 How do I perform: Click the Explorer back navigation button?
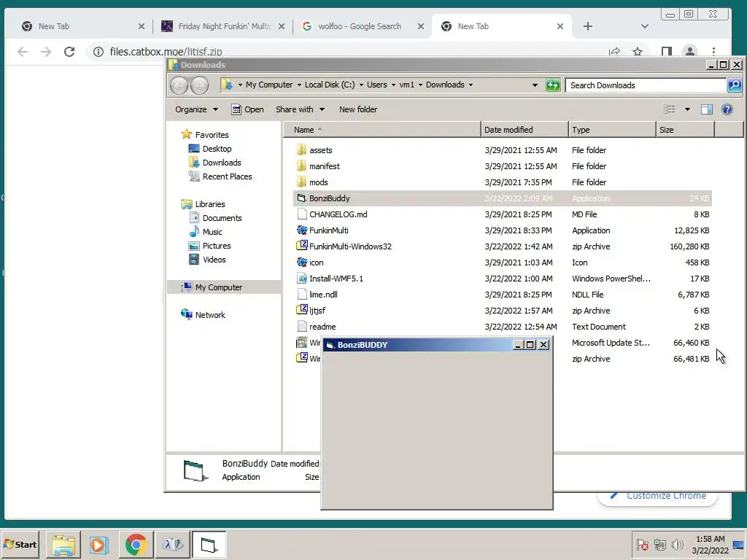[x=179, y=85]
